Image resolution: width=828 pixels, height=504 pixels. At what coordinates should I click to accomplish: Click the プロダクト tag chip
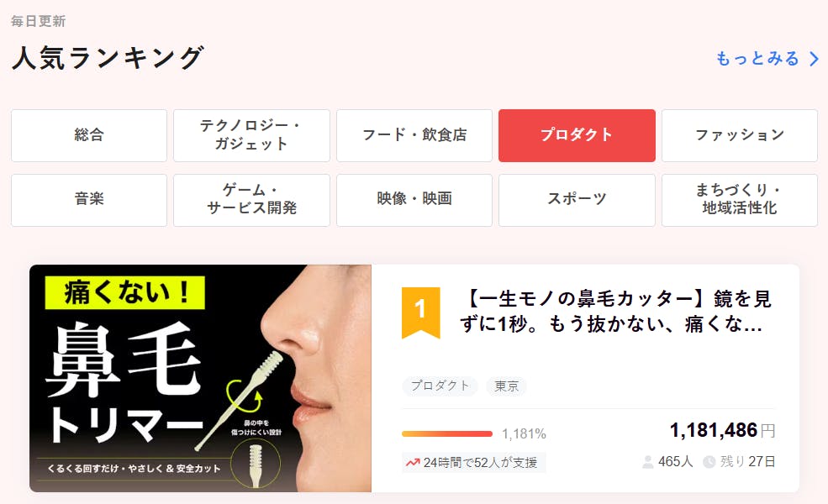point(440,386)
